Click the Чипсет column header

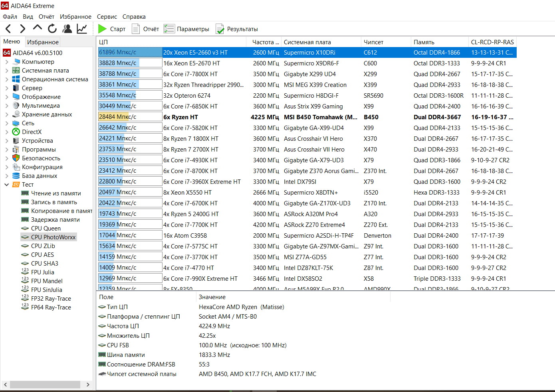tap(386, 42)
